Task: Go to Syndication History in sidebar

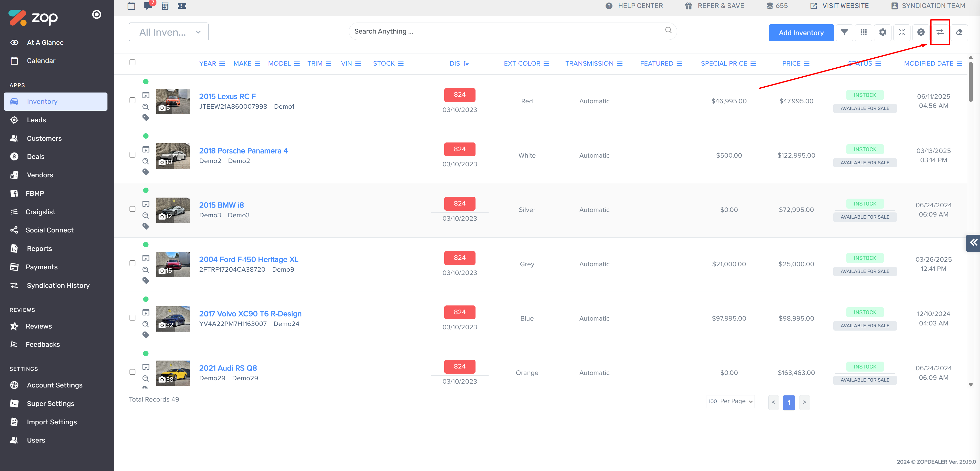Action: point(58,285)
